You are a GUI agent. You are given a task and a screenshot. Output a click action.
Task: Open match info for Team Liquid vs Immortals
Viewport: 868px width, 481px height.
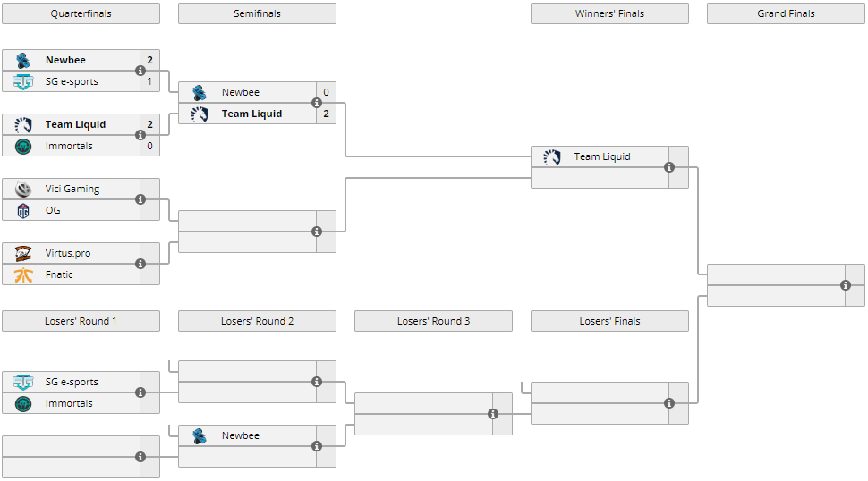coord(140,135)
